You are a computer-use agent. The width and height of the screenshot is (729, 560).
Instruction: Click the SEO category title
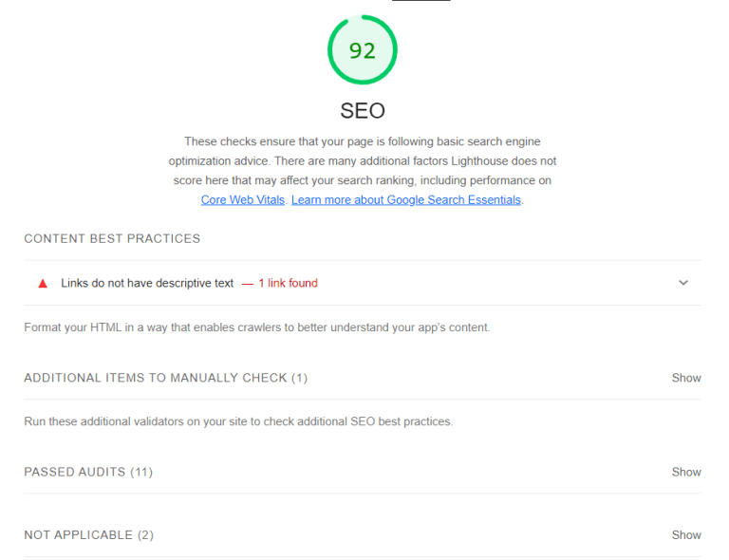tap(363, 111)
